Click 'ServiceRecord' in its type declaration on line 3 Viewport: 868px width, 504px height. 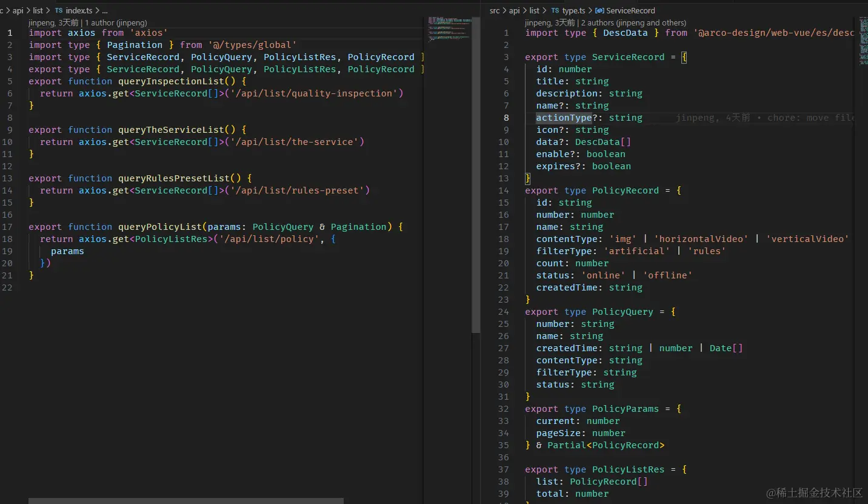pos(628,57)
